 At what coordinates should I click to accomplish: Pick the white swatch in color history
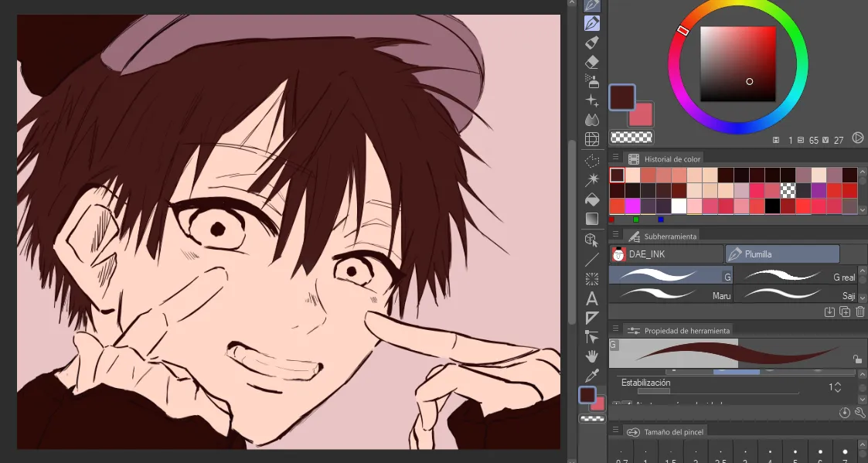click(679, 206)
